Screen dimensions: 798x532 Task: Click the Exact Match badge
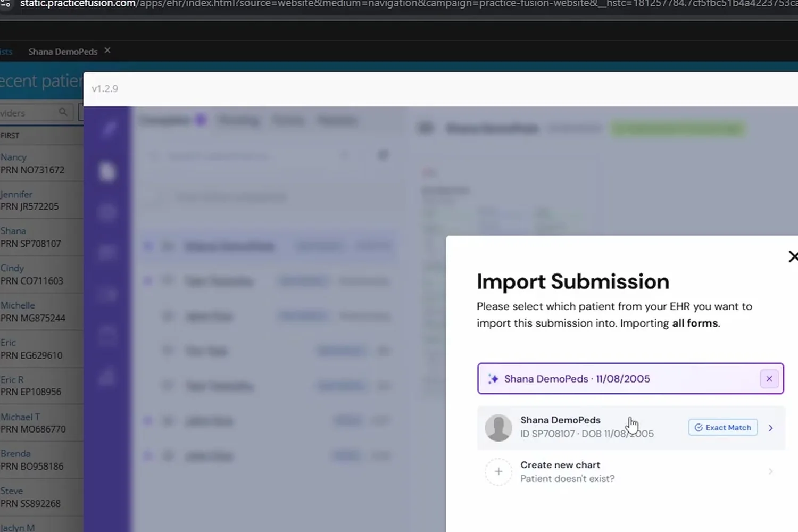point(723,427)
